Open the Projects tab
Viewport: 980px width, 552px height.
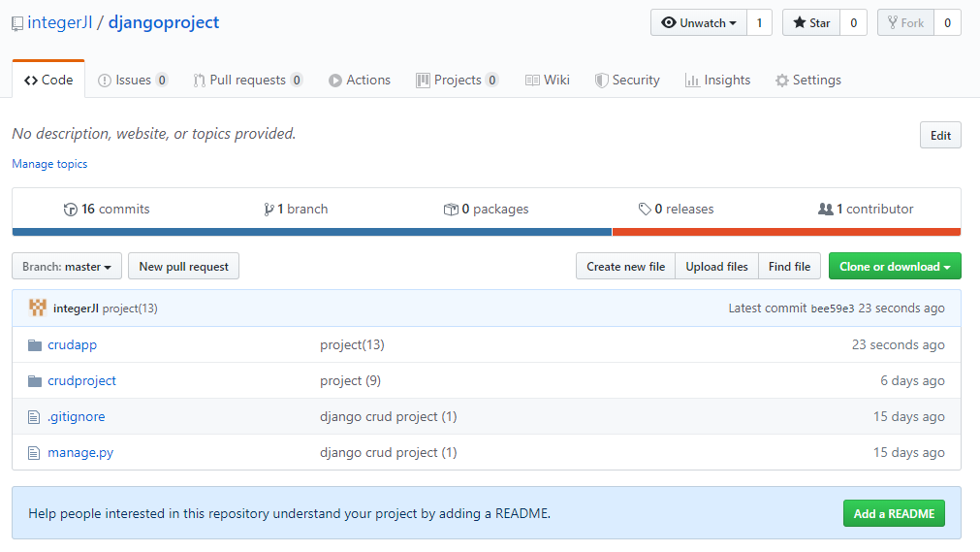(x=458, y=81)
